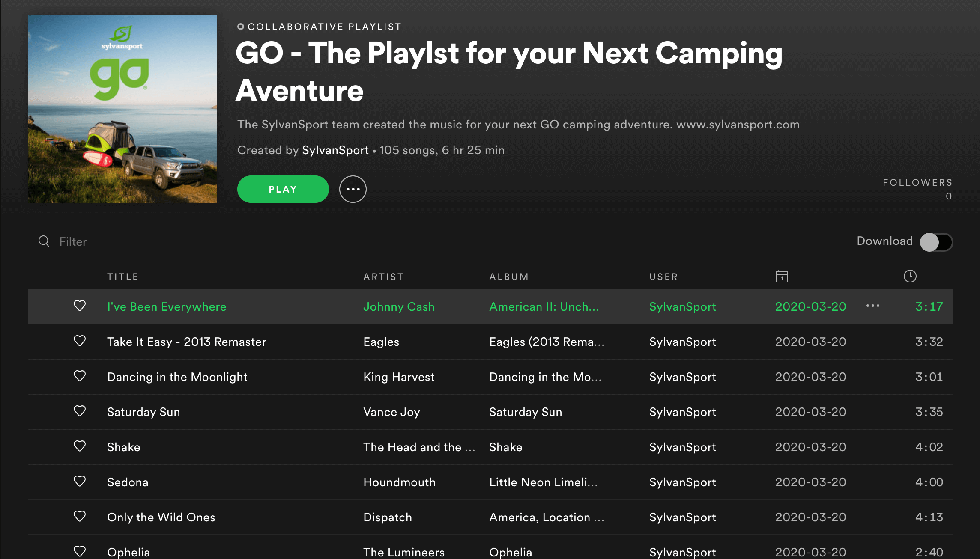
Task: Click the heart next to Shake
Action: pyautogui.click(x=80, y=446)
